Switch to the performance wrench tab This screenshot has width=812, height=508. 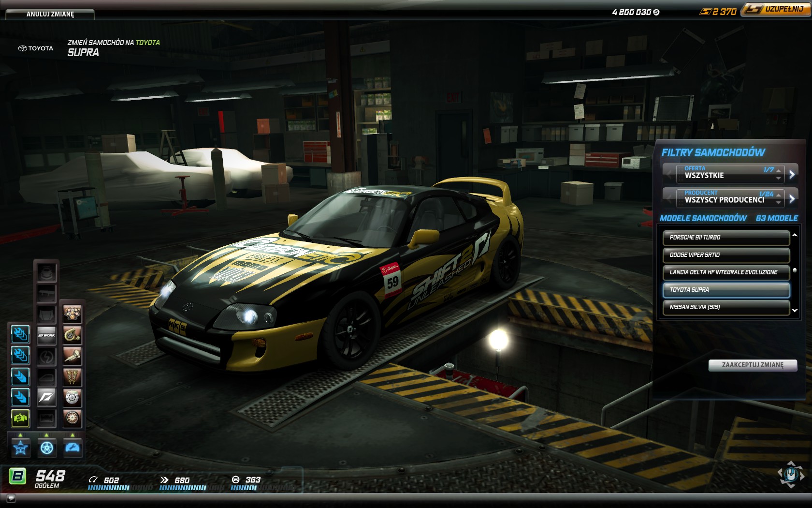(x=72, y=448)
